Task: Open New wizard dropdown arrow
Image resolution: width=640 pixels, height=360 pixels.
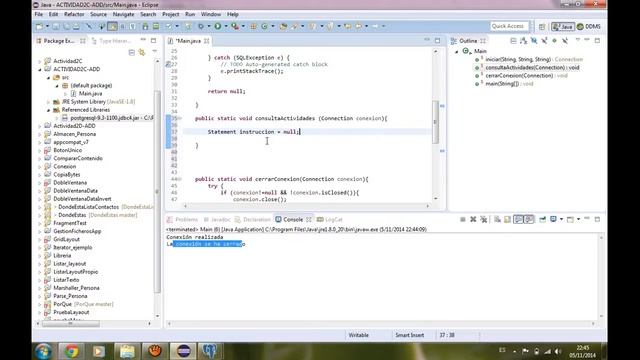Action: (47, 26)
